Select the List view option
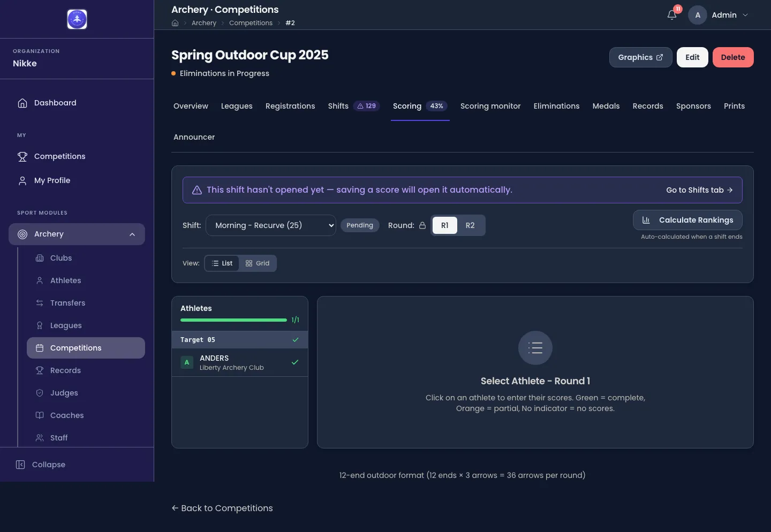 [x=222, y=263]
